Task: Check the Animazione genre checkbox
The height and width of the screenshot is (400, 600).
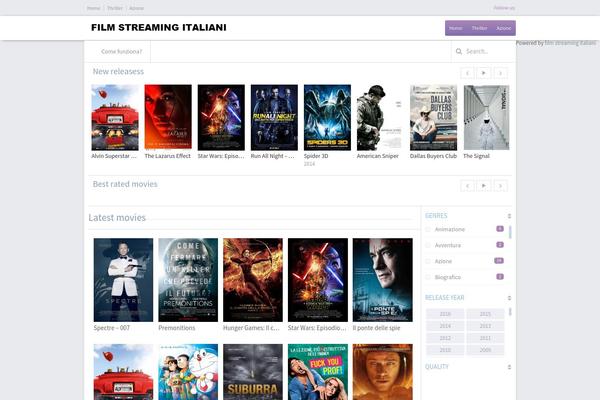Action: coord(428,229)
